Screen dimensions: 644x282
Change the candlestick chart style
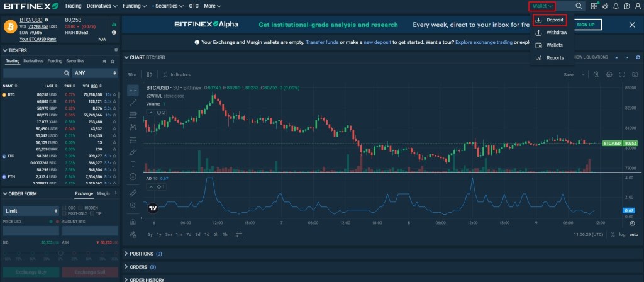coord(149,74)
